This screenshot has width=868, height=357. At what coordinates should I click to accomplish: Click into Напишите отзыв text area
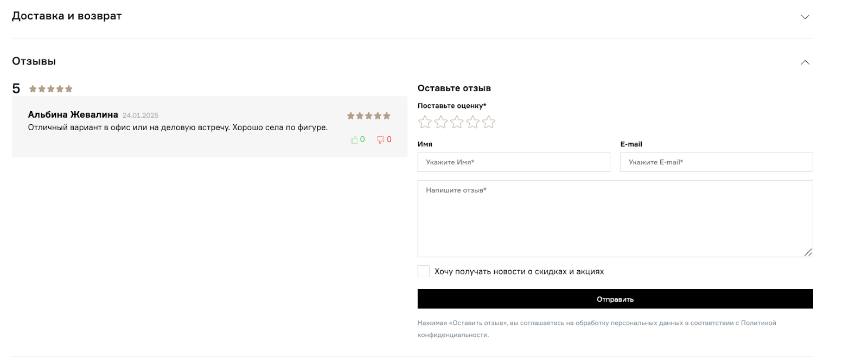point(615,219)
